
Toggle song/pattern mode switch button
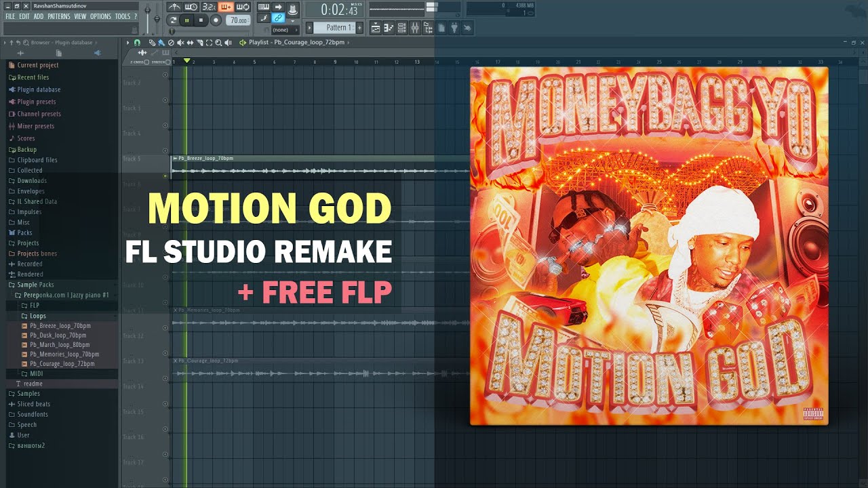[172, 20]
